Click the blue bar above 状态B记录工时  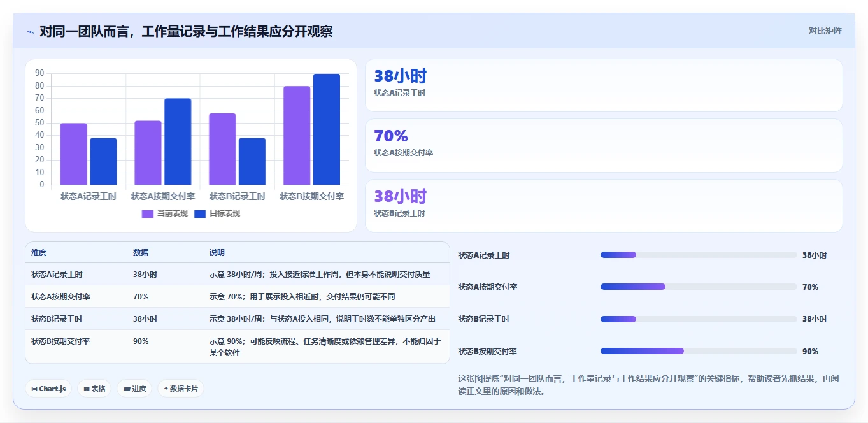[252, 162]
